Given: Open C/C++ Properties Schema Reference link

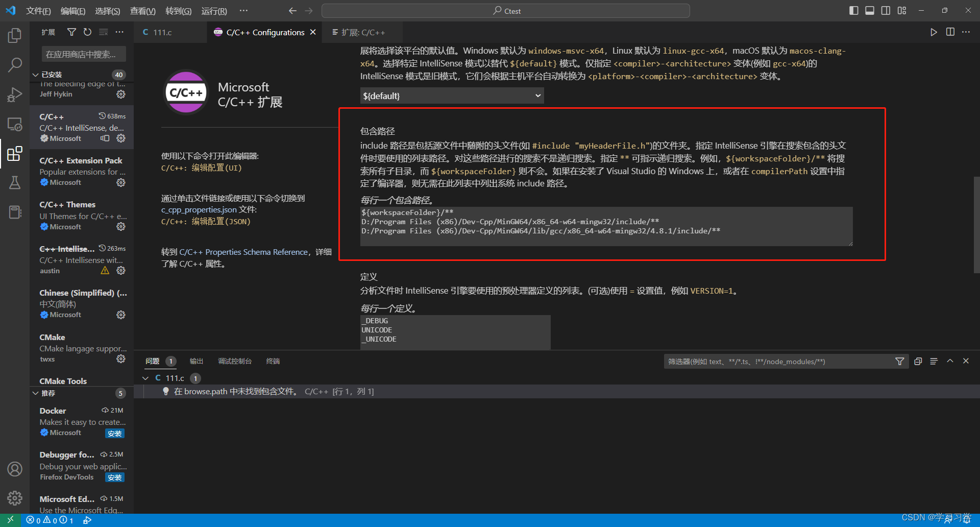Looking at the screenshot, I should pos(244,252).
